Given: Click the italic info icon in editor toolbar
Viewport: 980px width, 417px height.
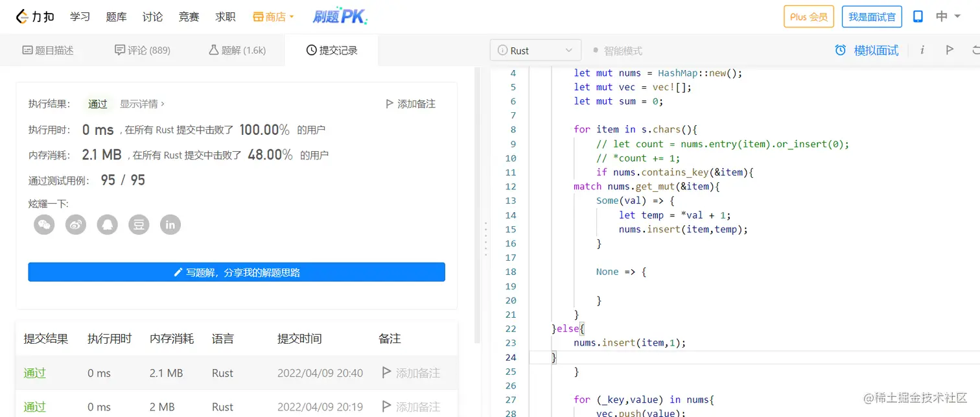Looking at the screenshot, I should [922, 50].
